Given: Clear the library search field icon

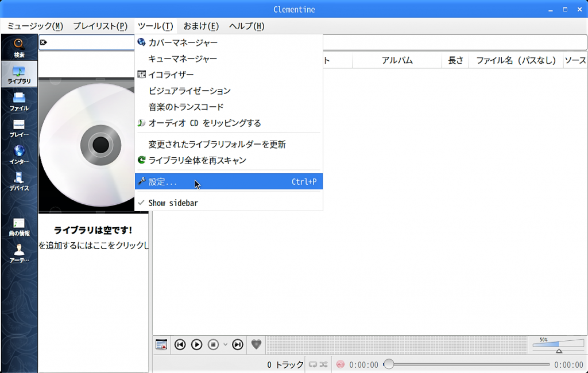Looking at the screenshot, I should coord(44,42).
